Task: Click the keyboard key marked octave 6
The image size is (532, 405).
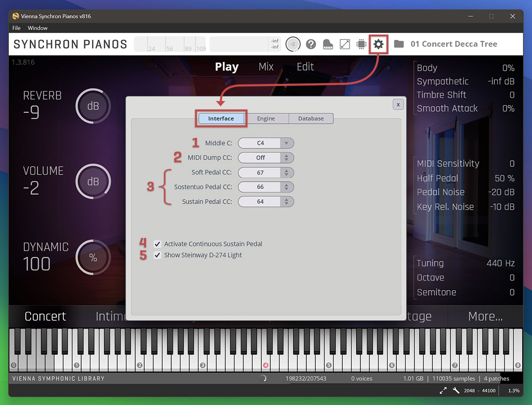Action: pos(392,365)
